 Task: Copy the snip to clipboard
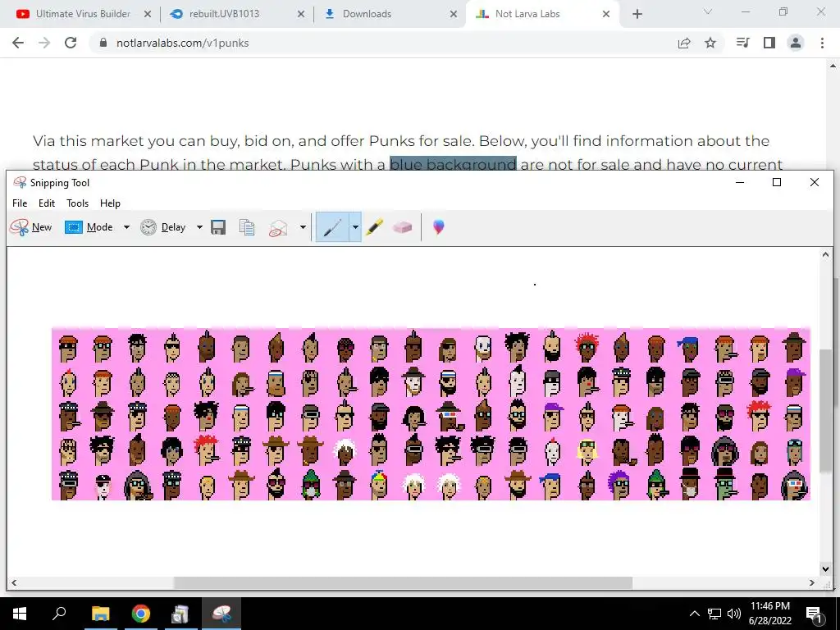pos(247,227)
